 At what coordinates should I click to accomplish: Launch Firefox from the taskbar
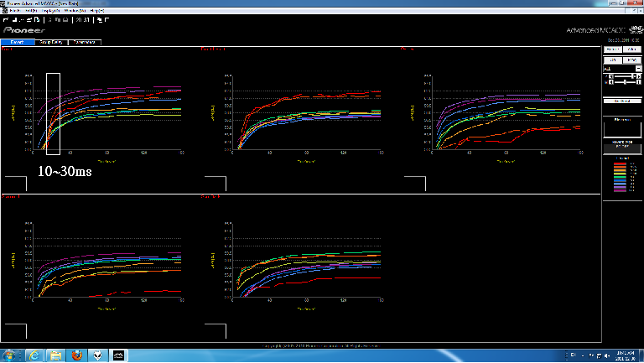pos(76,355)
